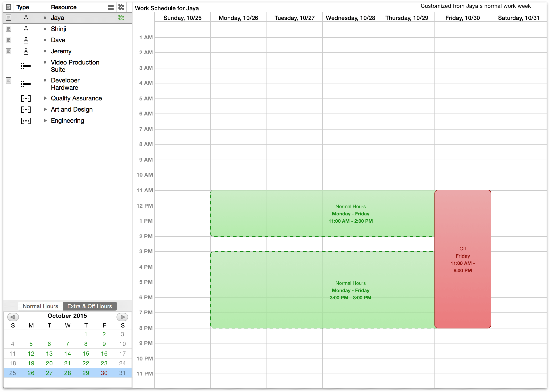The height and width of the screenshot is (392, 550).
Task: Click the list view icon in the Type column header
Action: (8, 7)
